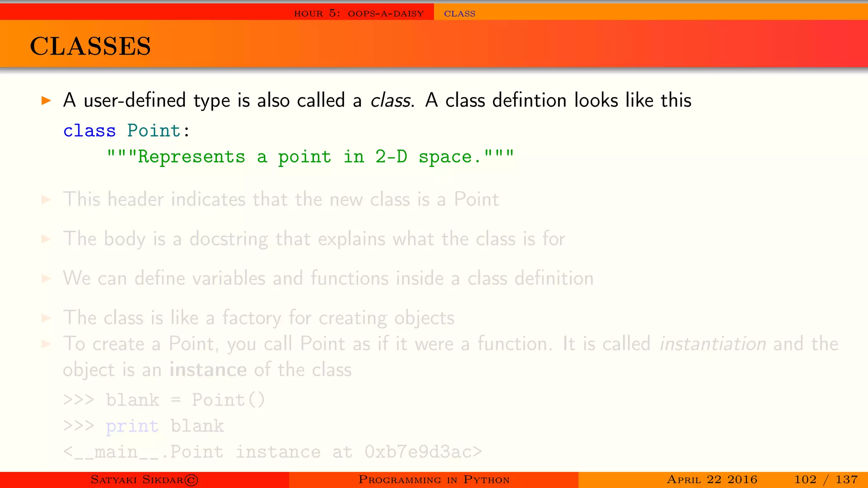Click the 'Hour 5: Oops-a-daisy' section link
868x488 pixels.
359,13
